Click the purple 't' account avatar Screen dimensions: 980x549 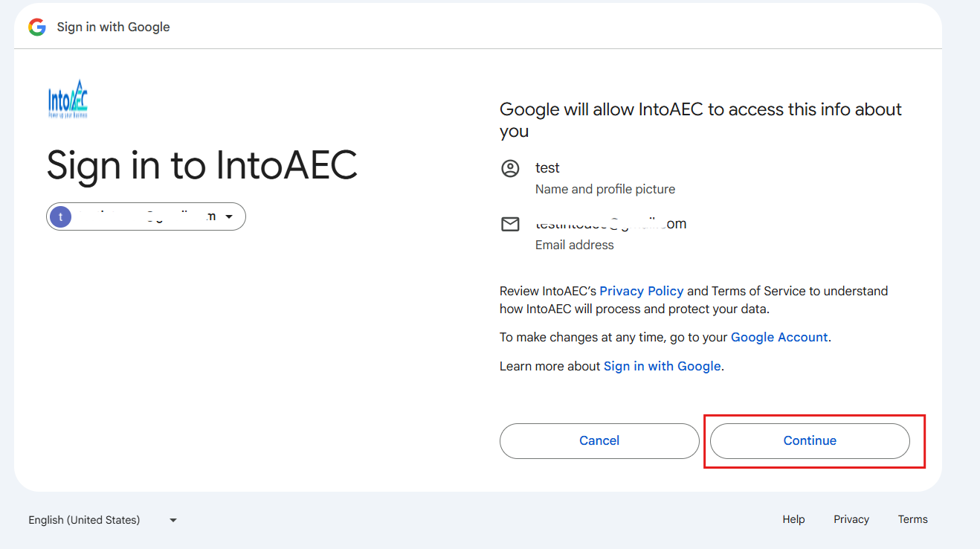[60, 216]
